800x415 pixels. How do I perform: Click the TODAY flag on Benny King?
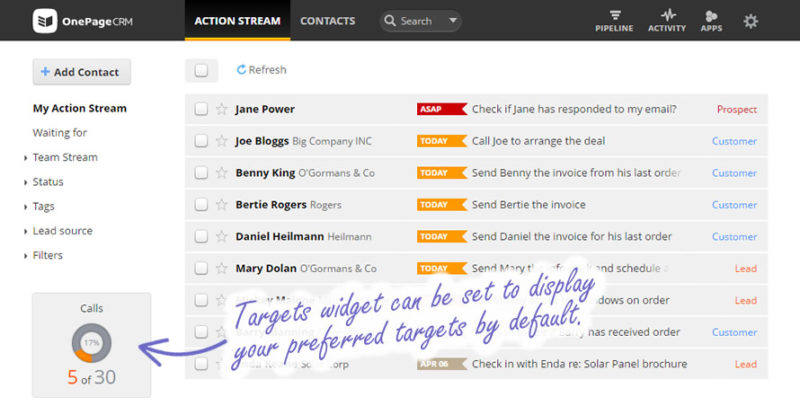coord(442,173)
